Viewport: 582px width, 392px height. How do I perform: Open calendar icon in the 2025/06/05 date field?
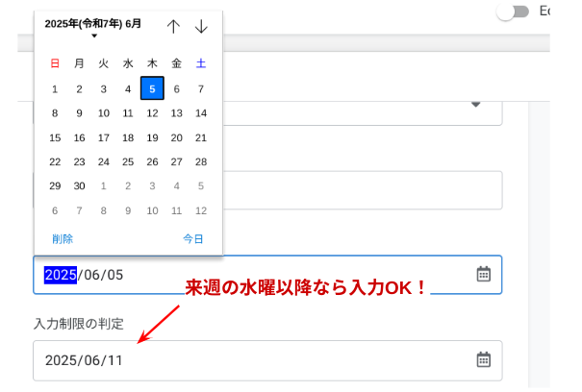483,275
